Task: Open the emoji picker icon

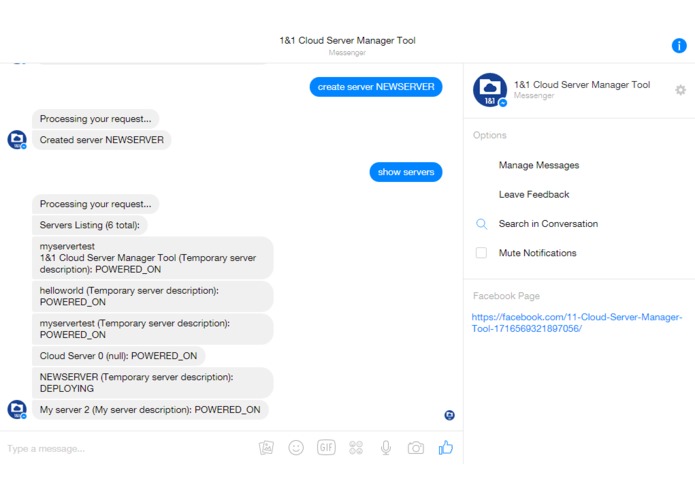Action: pos(296,448)
